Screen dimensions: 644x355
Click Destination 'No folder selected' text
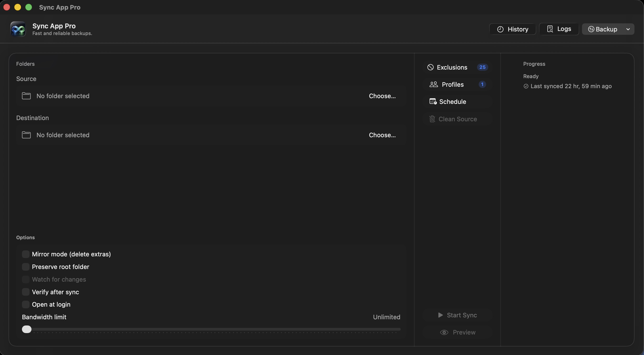(63, 135)
